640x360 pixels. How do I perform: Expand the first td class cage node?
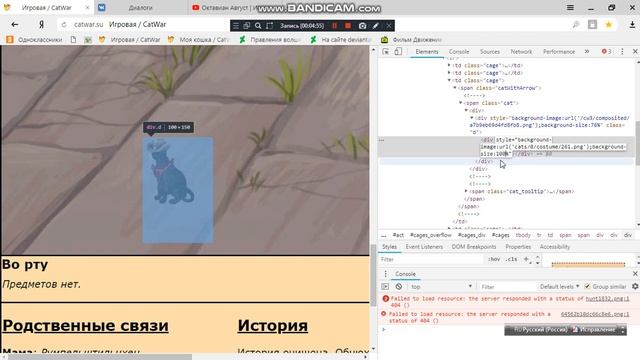[449, 65]
